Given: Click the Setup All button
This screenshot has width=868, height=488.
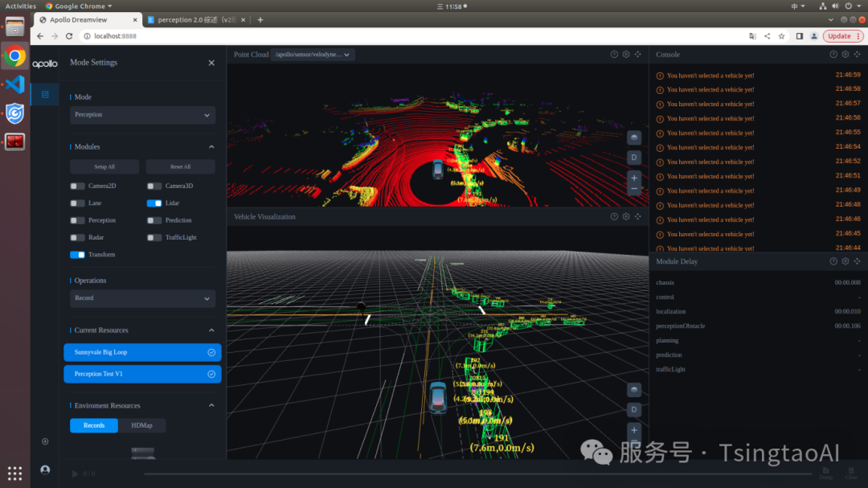Looking at the screenshot, I should 104,166.
